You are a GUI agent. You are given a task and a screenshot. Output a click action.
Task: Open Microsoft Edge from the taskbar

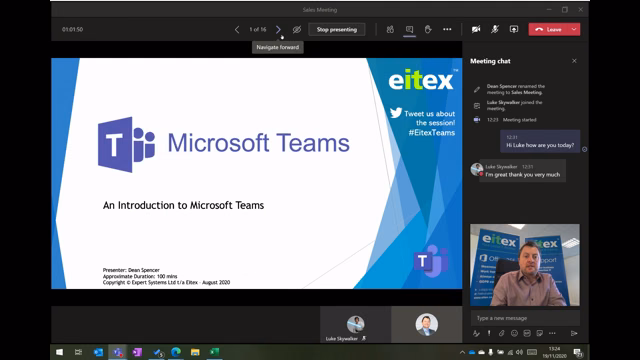click(x=176, y=352)
